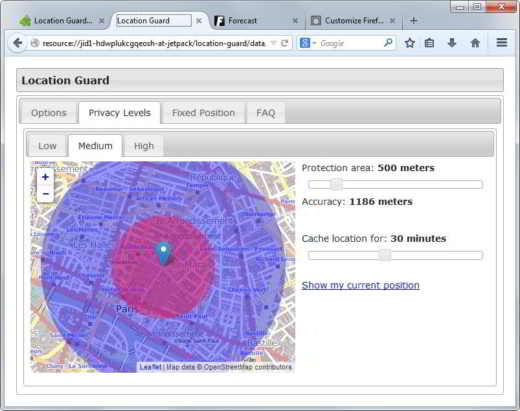Select the Low privacy level
Screen dimensions: 520x411
(47, 146)
